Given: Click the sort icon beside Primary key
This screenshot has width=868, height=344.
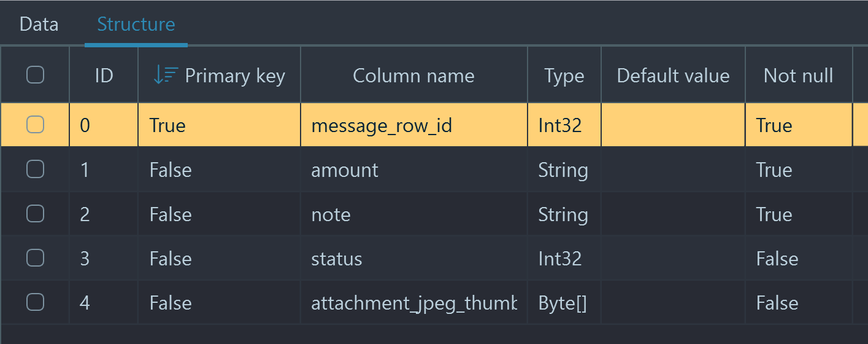Looking at the screenshot, I should (x=165, y=76).
